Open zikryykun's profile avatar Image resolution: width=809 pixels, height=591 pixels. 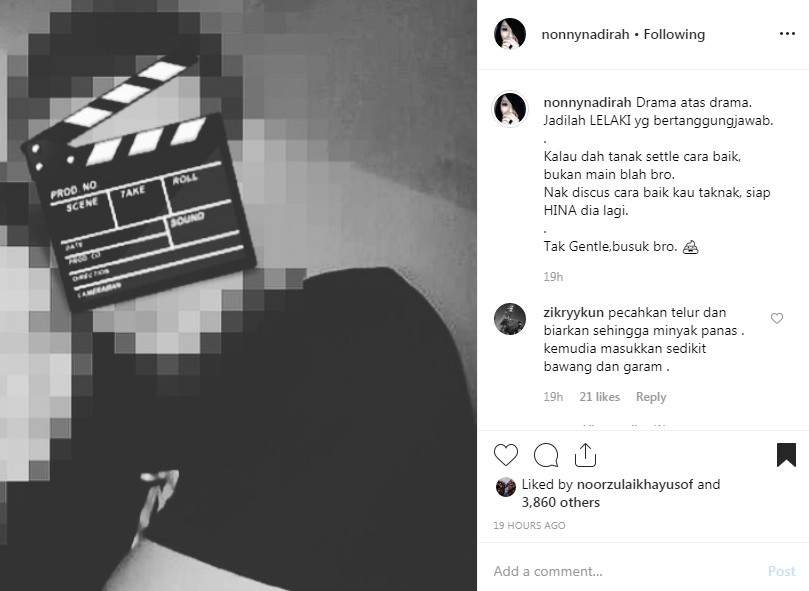(510, 319)
